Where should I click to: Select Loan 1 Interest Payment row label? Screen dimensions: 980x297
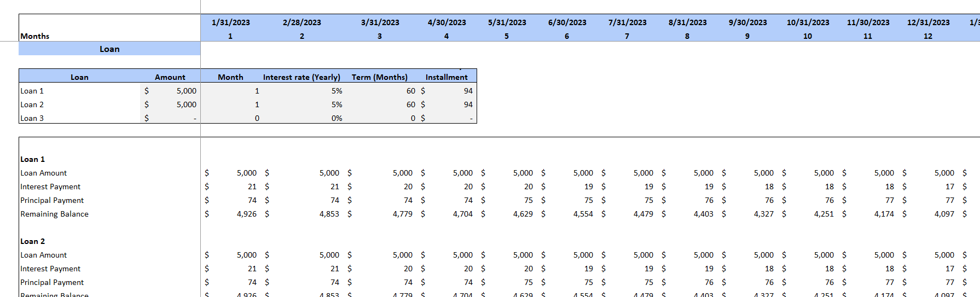pos(50,187)
